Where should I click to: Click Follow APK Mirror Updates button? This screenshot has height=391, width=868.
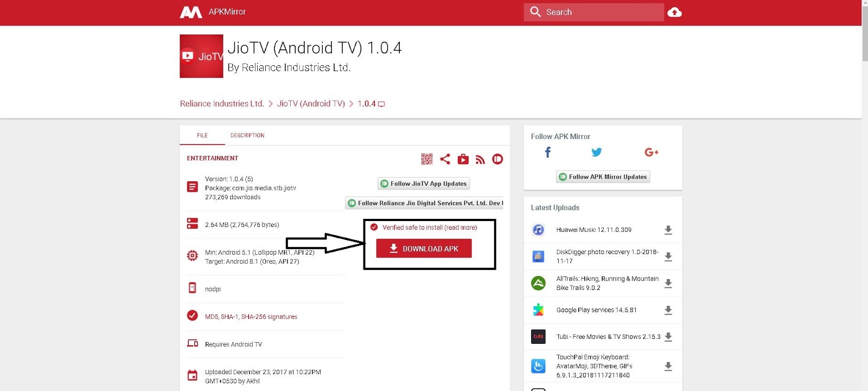point(603,176)
